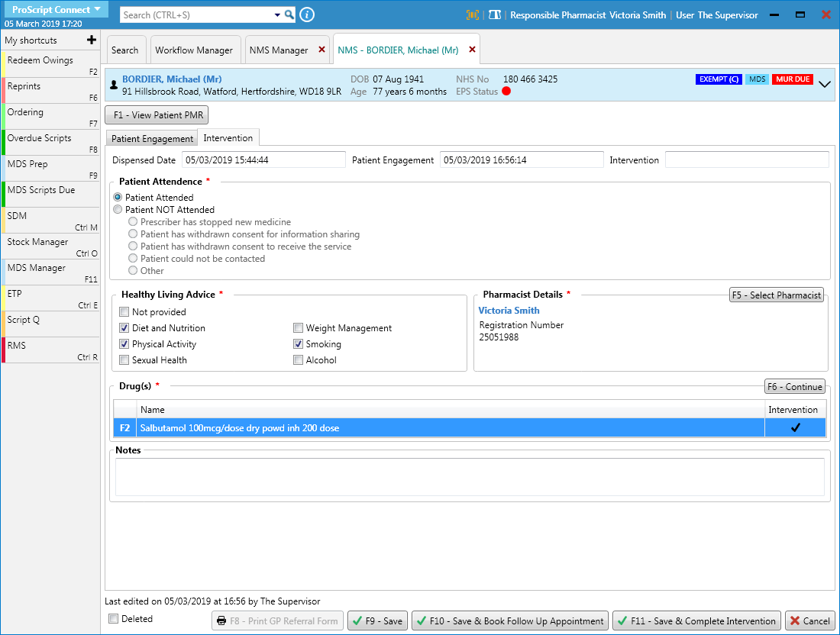Click F11 - Save & Complete Intervention

tap(696, 620)
